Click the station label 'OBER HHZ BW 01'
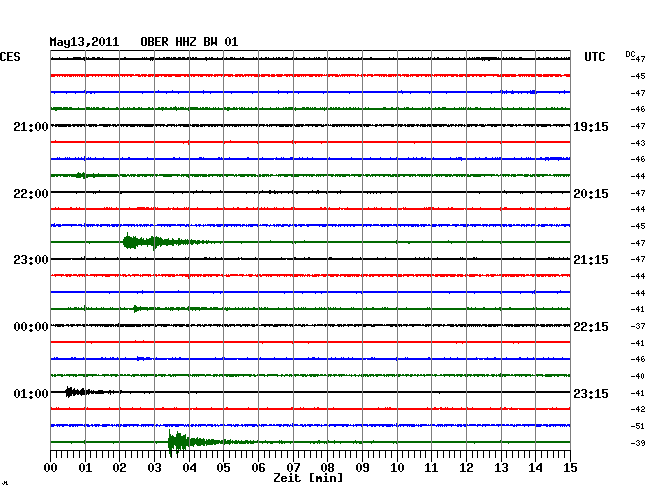The image size is (650, 494). [x=189, y=42]
